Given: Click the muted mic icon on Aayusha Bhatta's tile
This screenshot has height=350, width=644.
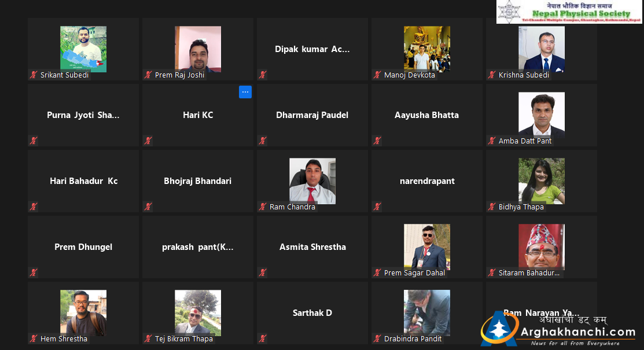Looking at the screenshot, I should tap(377, 141).
